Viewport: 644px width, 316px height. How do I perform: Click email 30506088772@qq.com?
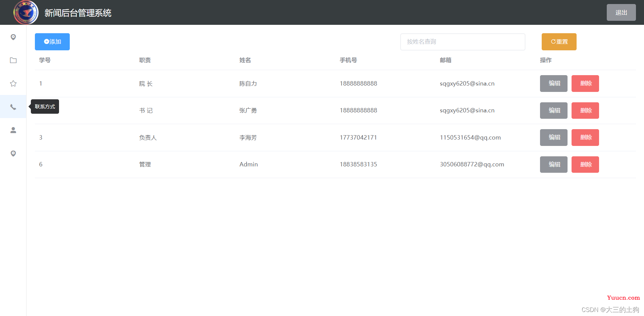(472, 164)
